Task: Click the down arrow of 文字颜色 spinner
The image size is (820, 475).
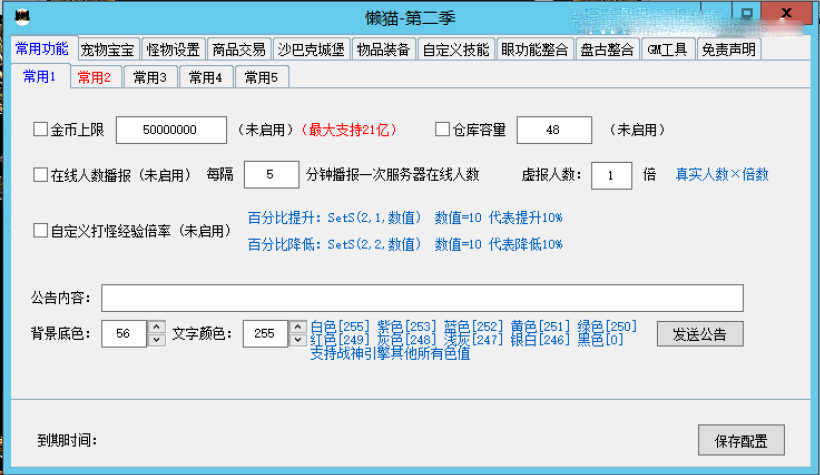Action: click(297, 340)
